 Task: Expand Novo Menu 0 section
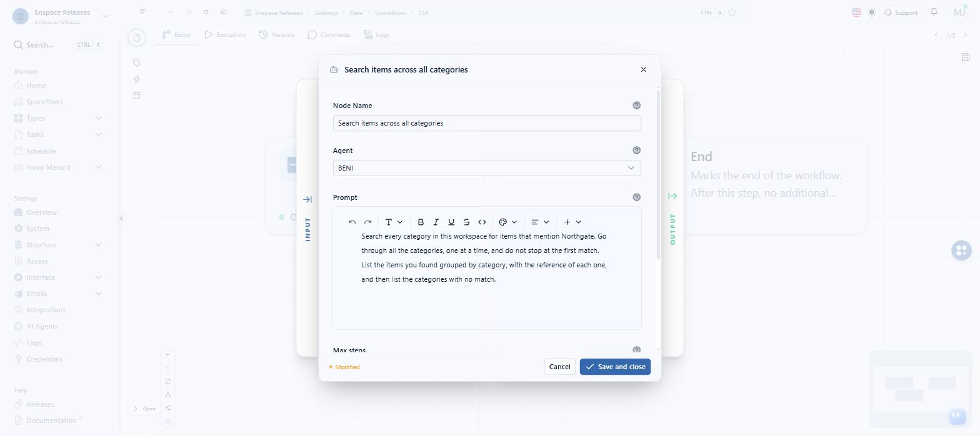57,167
